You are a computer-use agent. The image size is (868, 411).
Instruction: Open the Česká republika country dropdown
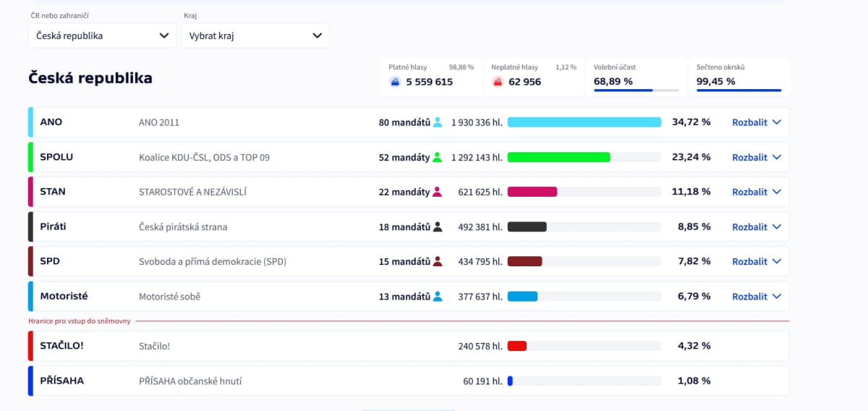pos(102,35)
